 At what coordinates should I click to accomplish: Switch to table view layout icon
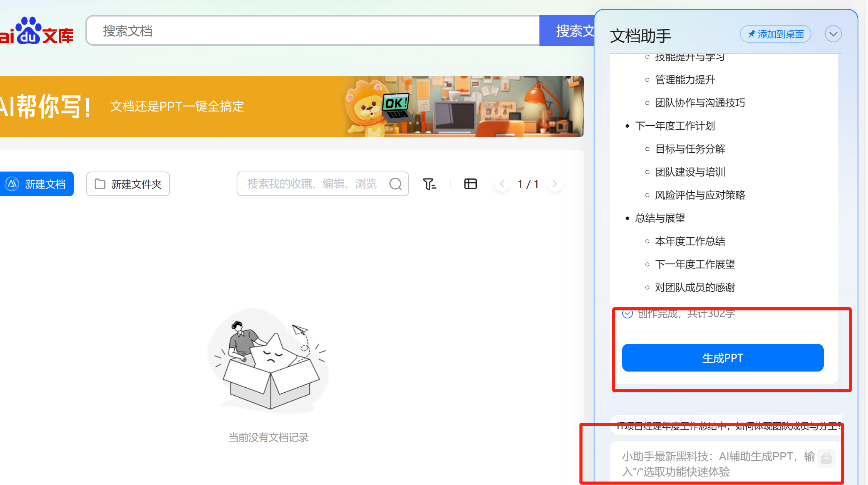[470, 184]
